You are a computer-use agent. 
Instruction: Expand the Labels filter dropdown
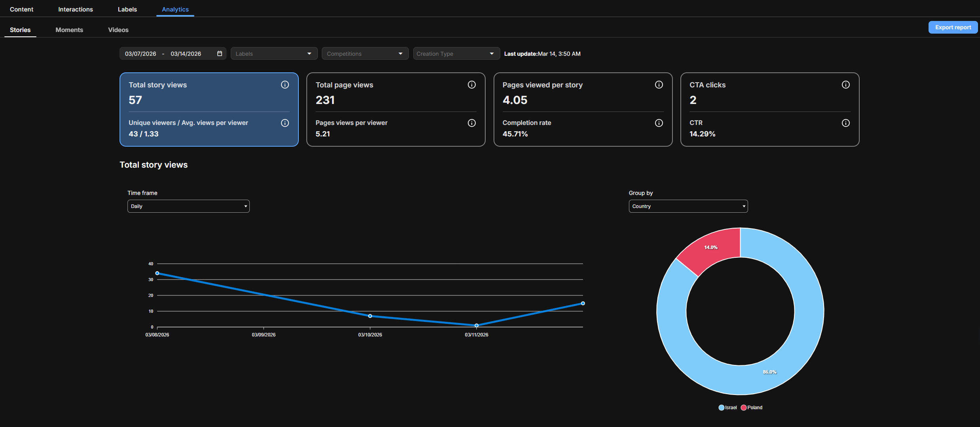click(274, 54)
